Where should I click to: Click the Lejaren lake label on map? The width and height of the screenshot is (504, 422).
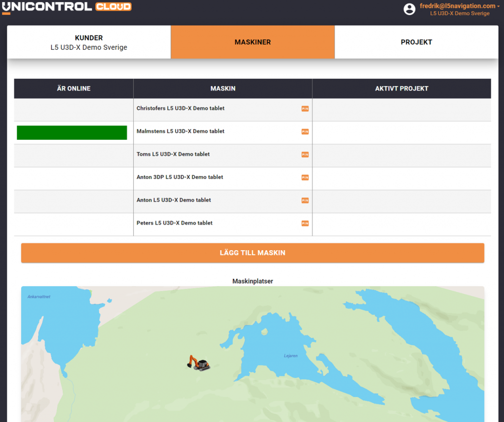[290, 356]
